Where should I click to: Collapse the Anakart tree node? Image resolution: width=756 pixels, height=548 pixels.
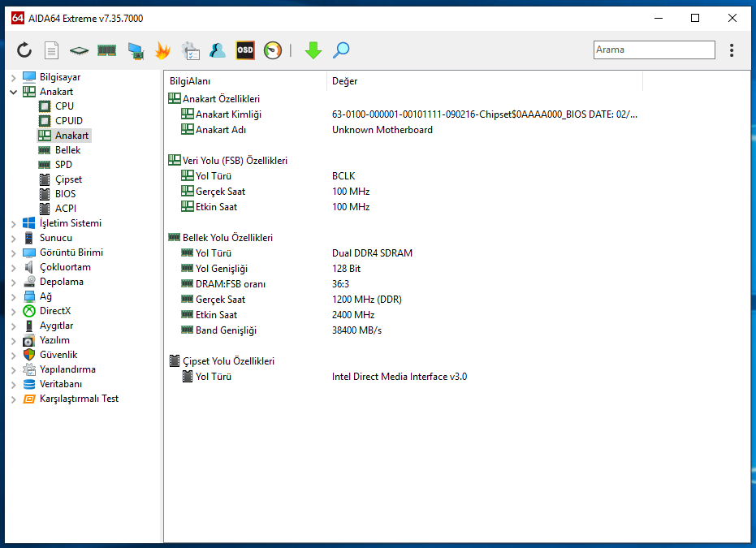pos(13,92)
